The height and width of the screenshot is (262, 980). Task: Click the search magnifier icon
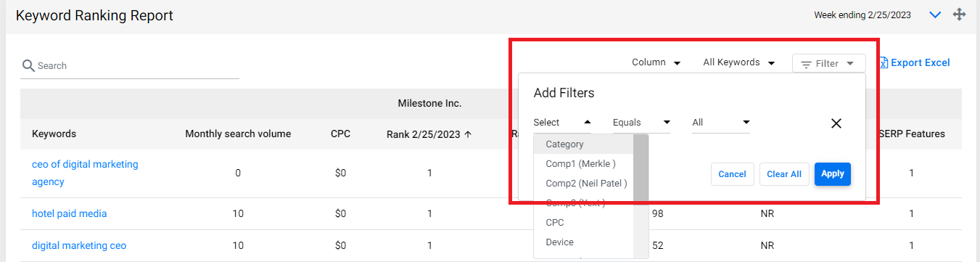click(28, 66)
